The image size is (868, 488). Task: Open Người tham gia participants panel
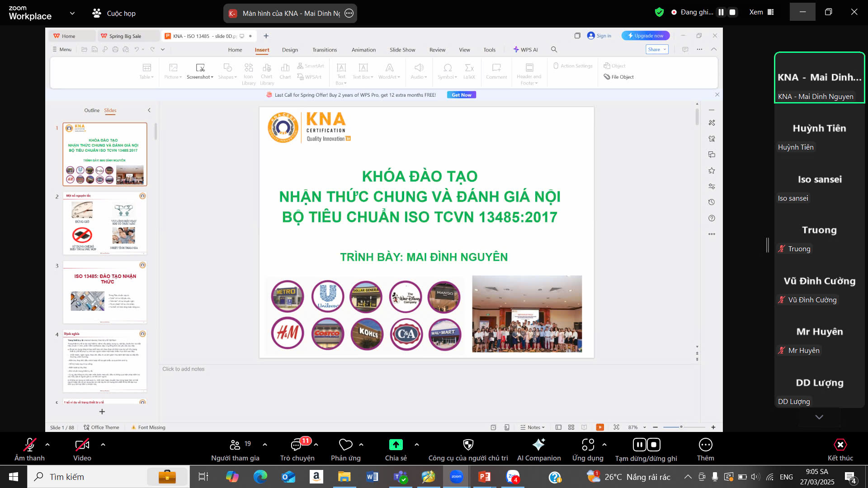coord(235,445)
